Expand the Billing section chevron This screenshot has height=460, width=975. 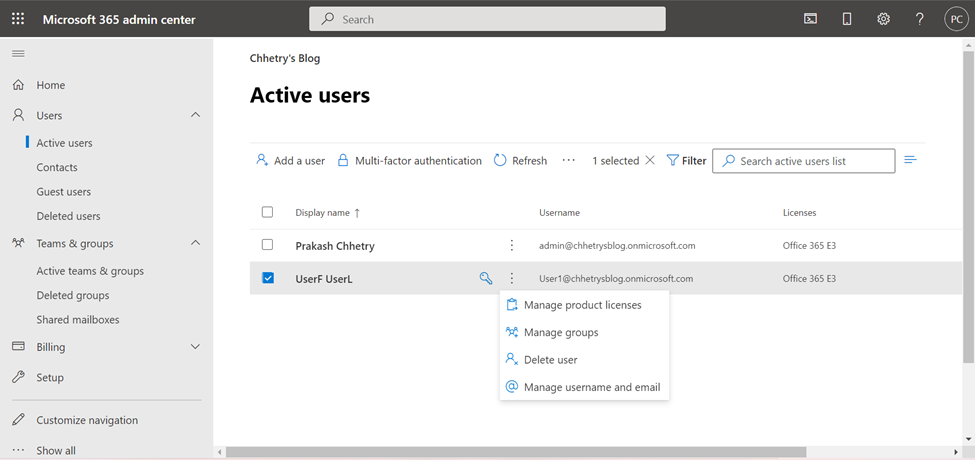click(x=195, y=347)
